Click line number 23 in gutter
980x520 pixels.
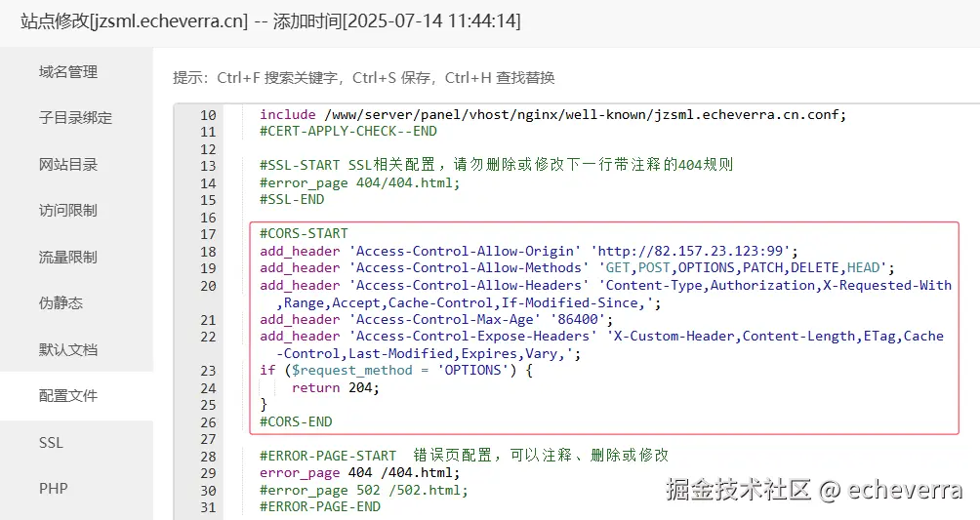pyautogui.click(x=208, y=371)
